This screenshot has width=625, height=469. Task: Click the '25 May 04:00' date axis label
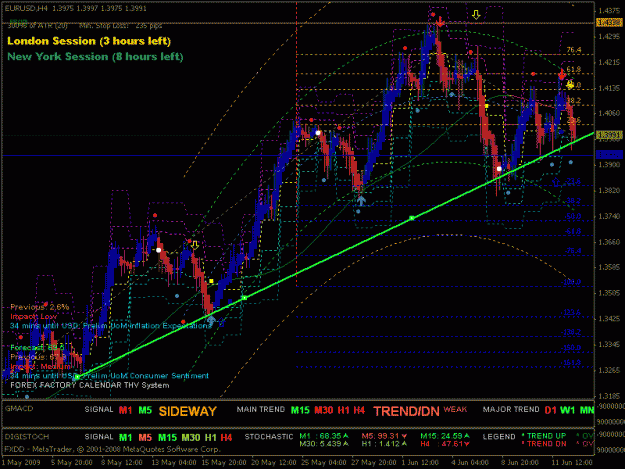324,463
